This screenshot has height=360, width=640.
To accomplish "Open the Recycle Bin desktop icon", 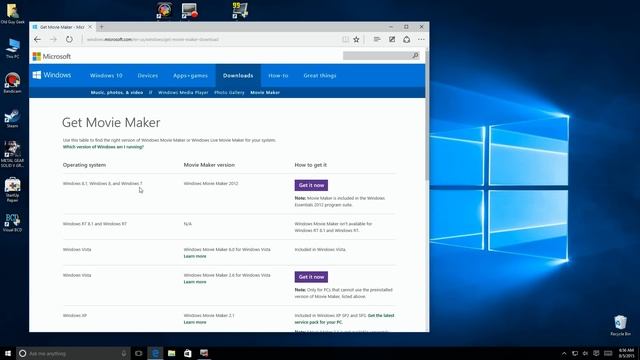I will coord(620,325).
